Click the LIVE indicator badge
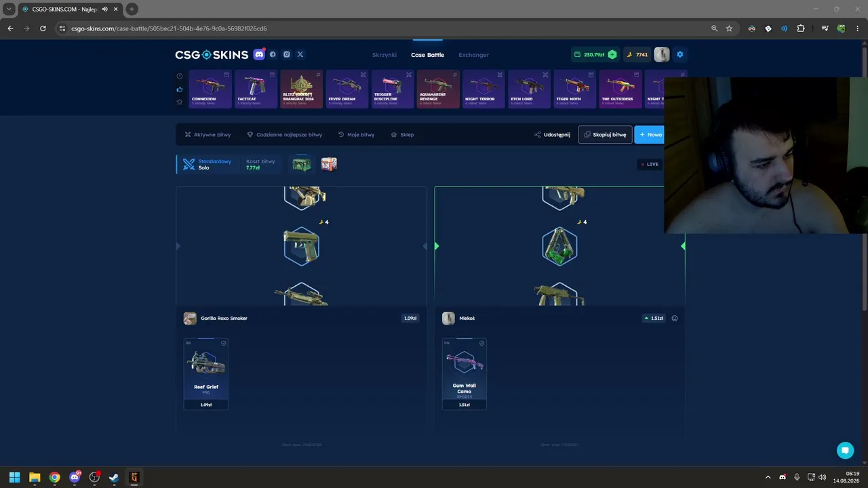Screen dimensions: 868x488 coord(650,164)
